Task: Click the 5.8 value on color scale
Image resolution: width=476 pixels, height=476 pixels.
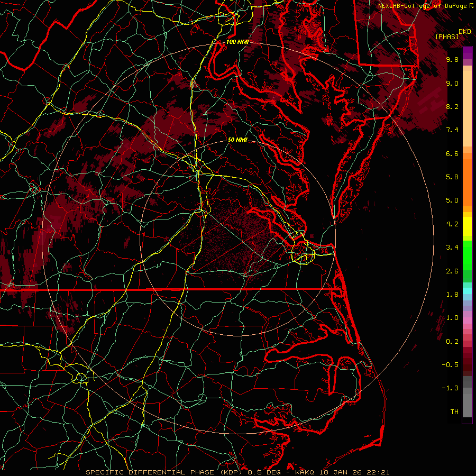Action: (x=452, y=177)
